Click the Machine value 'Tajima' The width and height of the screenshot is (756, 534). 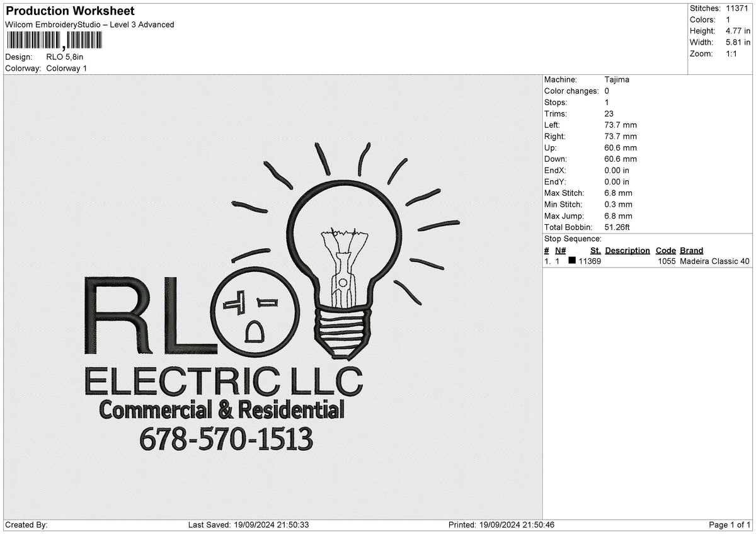click(x=617, y=79)
